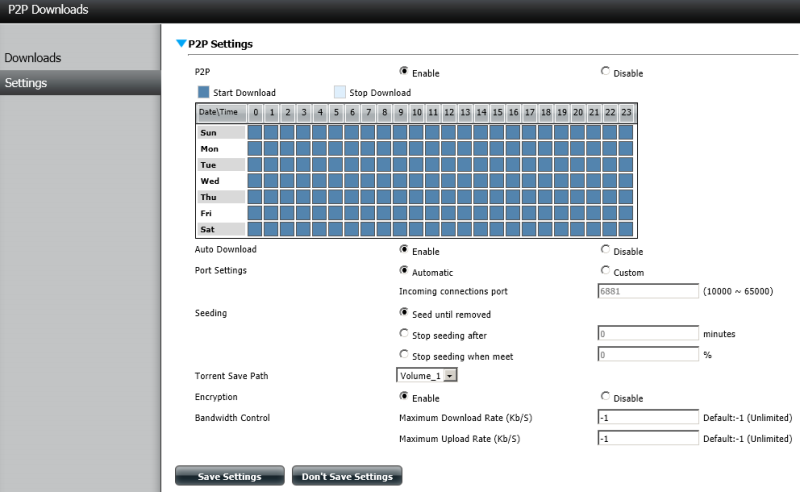Viewport: 800px width, 492px height.
Task: Click the Save Settings button
Action: pyautogui.click(x=230, y=476)
